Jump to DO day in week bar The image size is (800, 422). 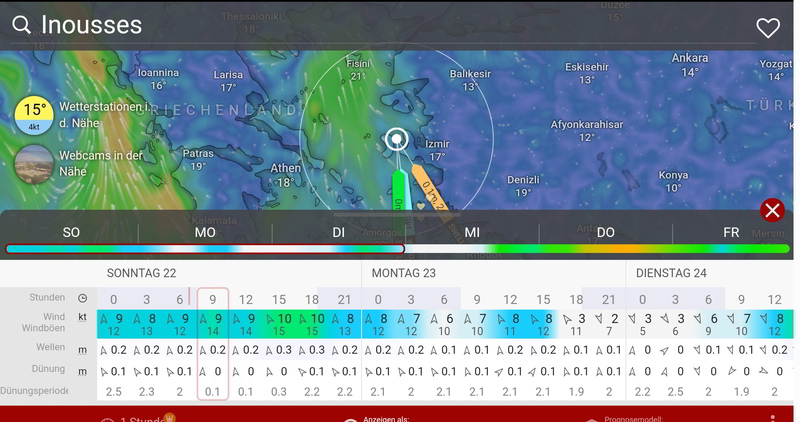point(605,232)
